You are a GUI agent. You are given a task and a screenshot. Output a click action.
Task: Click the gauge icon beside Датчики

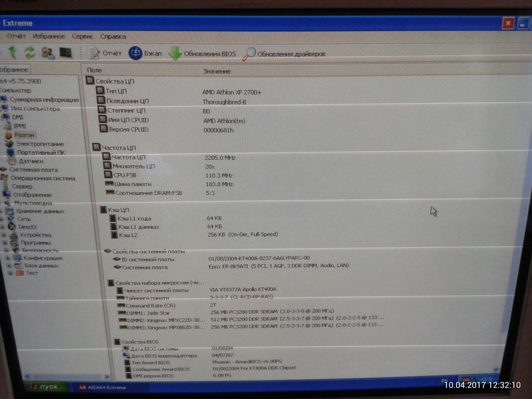click(12, 161)
